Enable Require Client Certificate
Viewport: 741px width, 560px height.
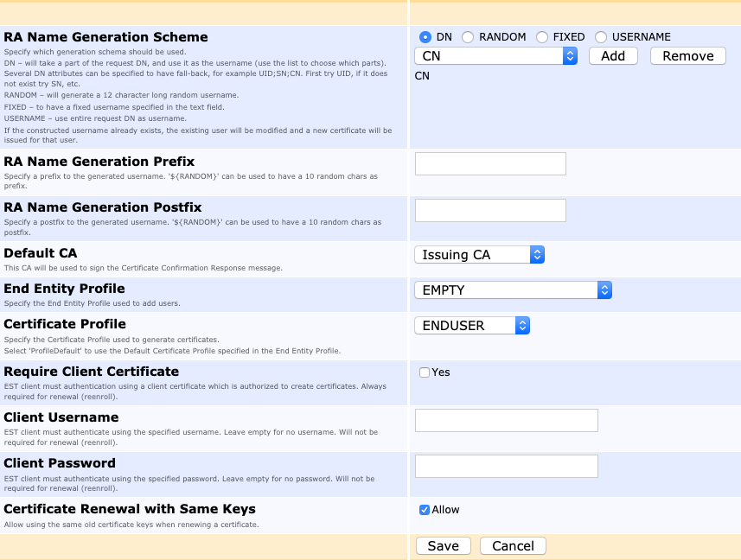[x=424, y=371]
